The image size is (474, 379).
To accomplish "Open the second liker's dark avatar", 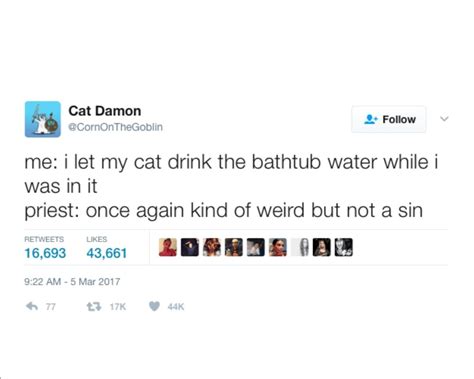I will click(x=190, y=247).
